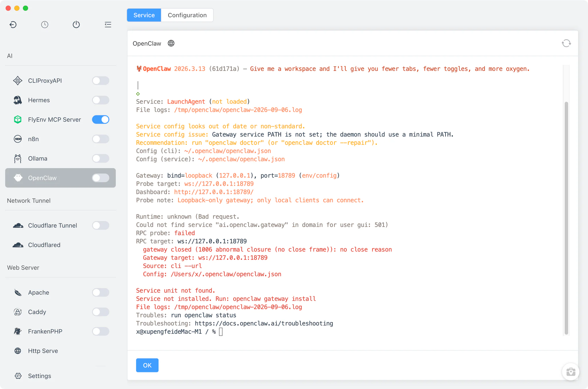Turn on the n8n switch
Viewport: 588px width, 389px height.
[x=100, y=139]
